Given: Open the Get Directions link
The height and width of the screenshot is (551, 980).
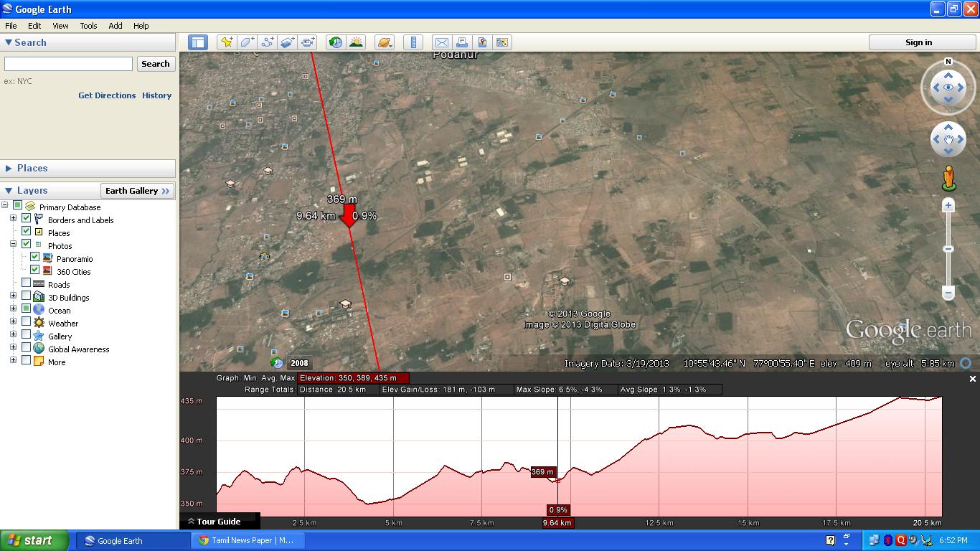Looking at the screenshot, I should tap(107, 95).
